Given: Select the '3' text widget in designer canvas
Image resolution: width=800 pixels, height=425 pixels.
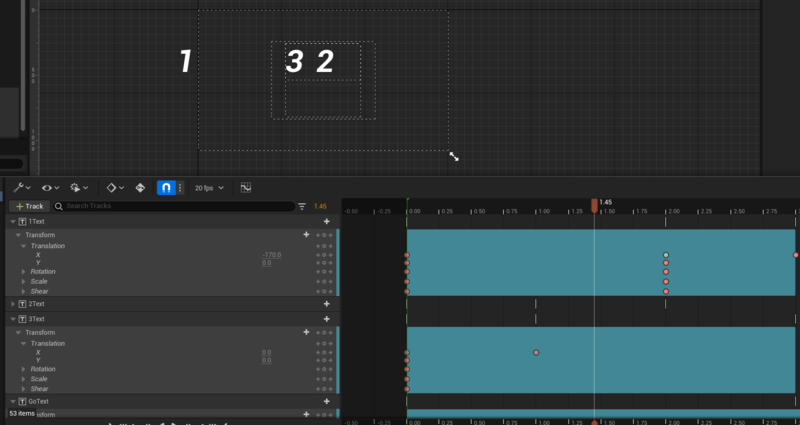Looking at the screenshot, I should 294,61.
